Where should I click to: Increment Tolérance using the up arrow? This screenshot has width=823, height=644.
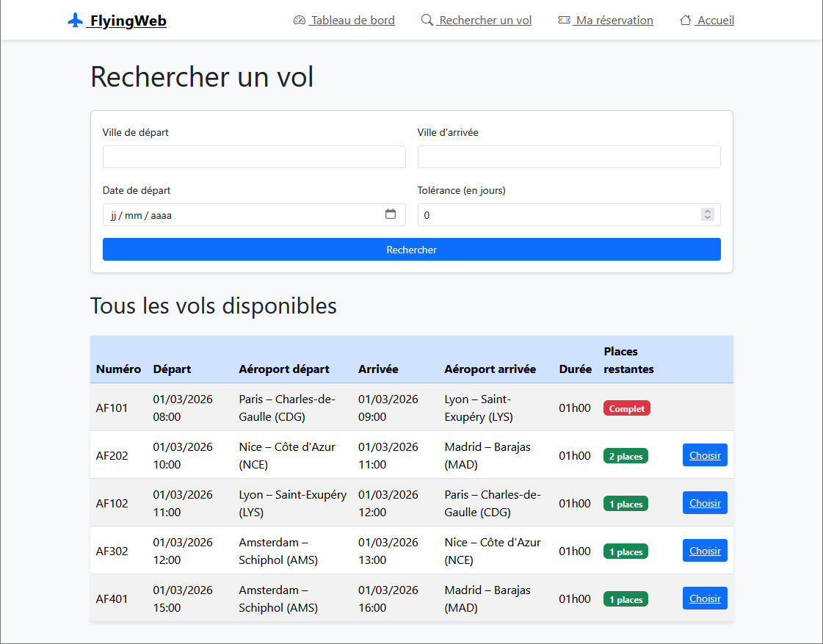tap(707, 211)
